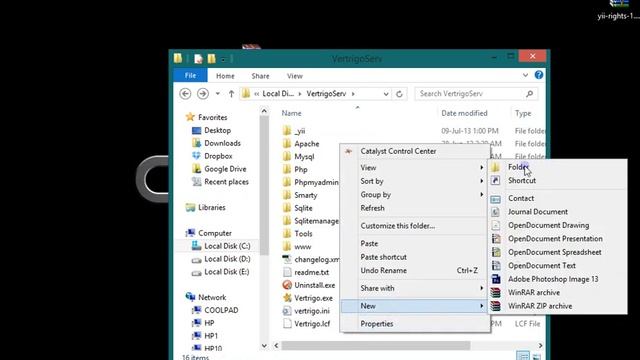This screenshot has width=640, height=360.
Task: Click navigation pane scroll down arrow
Action: pos(264,346)
